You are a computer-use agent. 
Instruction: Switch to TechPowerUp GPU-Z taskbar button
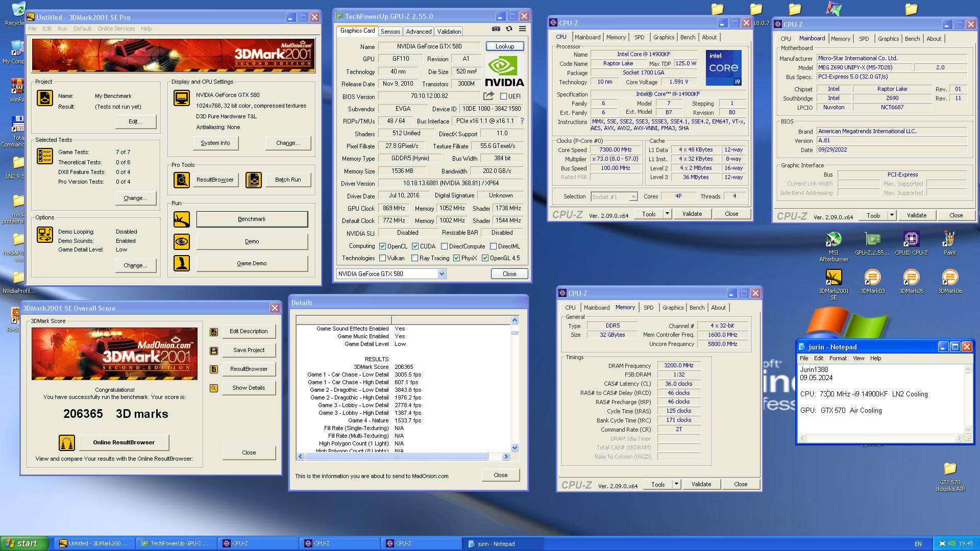pyautogui.click(x=176, y=544)
